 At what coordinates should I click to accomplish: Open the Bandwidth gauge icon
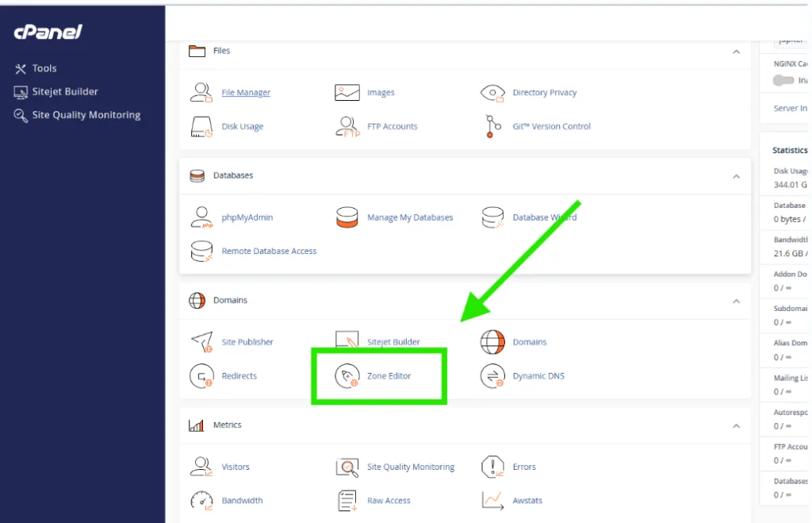[x=201, y=501]
